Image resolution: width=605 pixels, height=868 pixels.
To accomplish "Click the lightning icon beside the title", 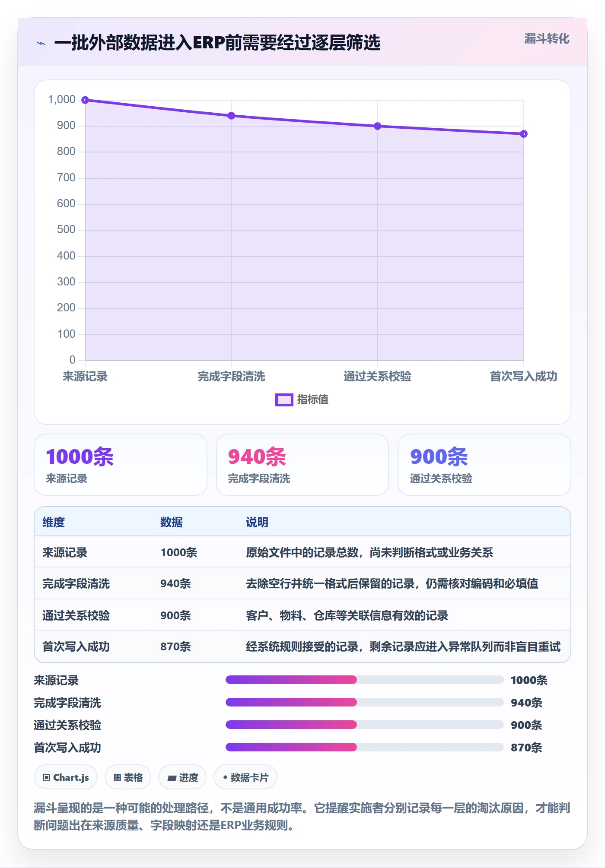I will point(41,43).
